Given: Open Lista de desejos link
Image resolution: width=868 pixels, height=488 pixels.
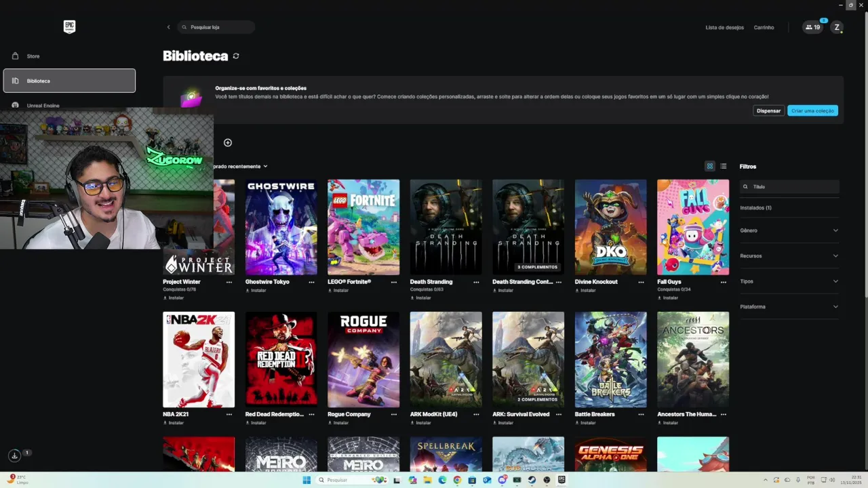Looking at the screenshot, I should [724, 28].
